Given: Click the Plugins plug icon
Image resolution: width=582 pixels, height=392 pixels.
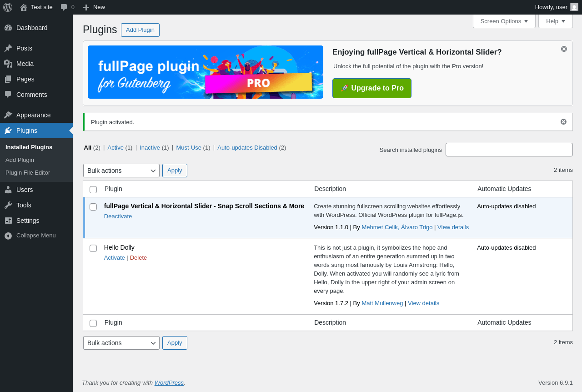Looking at the screenshot, I should click(8, 131).
